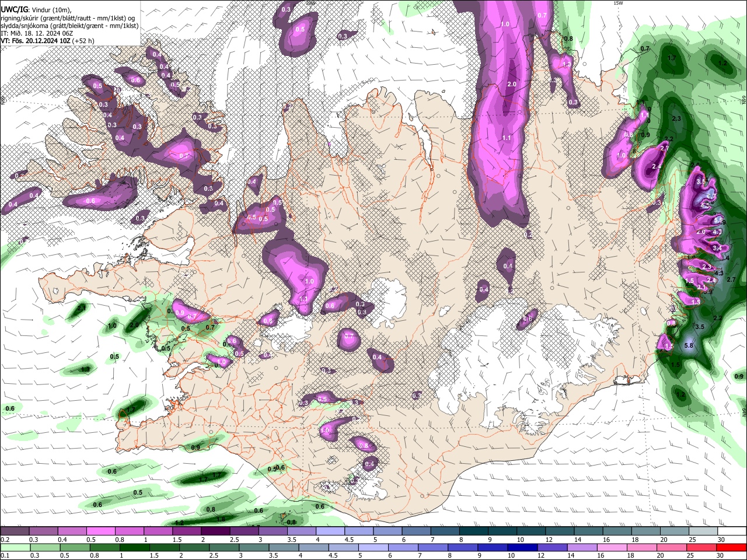Click the '0.1' label on lower legend

(5, 555)
